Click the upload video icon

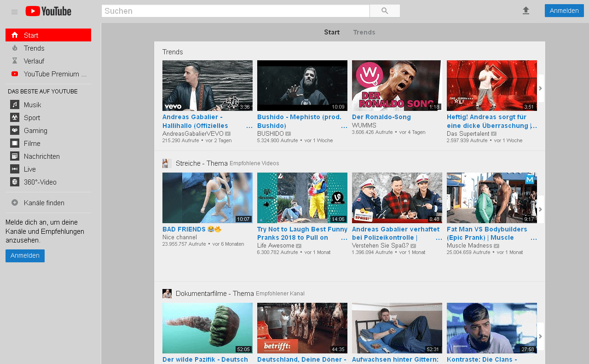pos(526,11)
